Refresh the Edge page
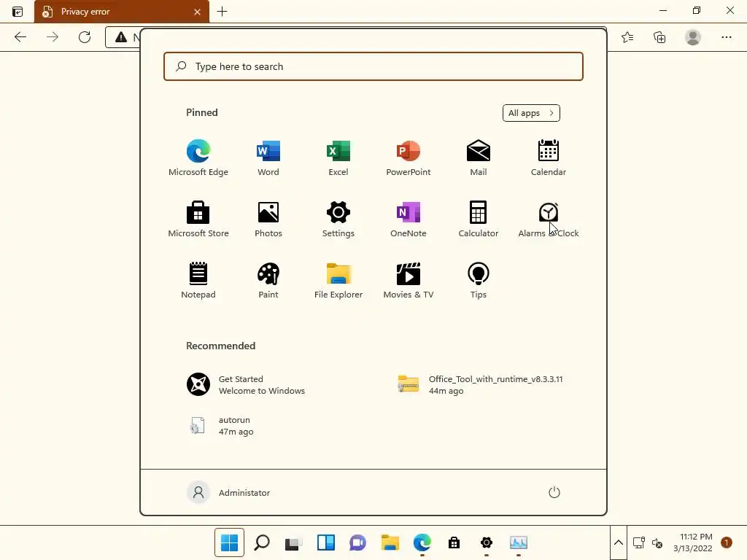 [x=85, y=37]
